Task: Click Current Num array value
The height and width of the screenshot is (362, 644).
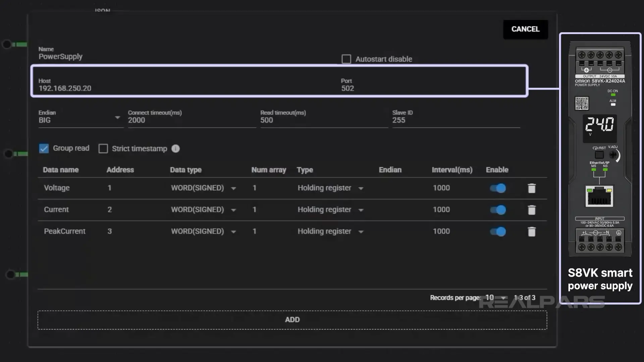Action: point(255,209)
